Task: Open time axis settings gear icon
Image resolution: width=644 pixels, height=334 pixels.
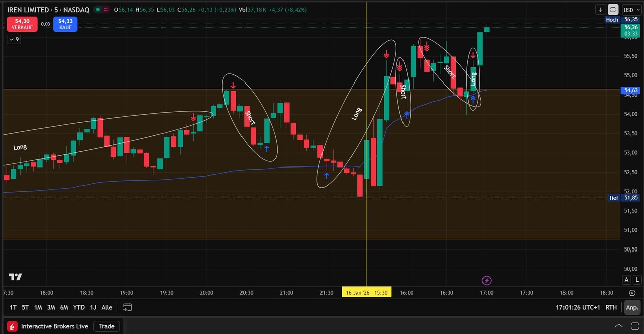Action: click(632, 293)
